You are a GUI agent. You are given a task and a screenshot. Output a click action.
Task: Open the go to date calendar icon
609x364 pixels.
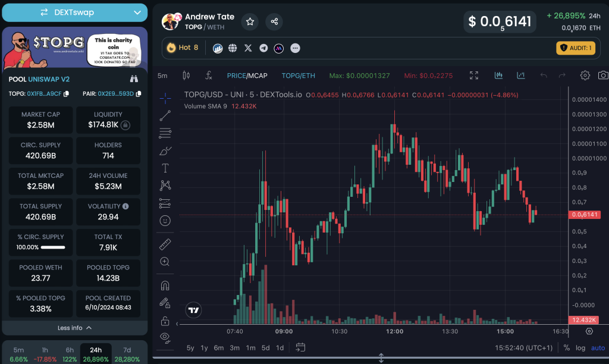click(300, 347)
